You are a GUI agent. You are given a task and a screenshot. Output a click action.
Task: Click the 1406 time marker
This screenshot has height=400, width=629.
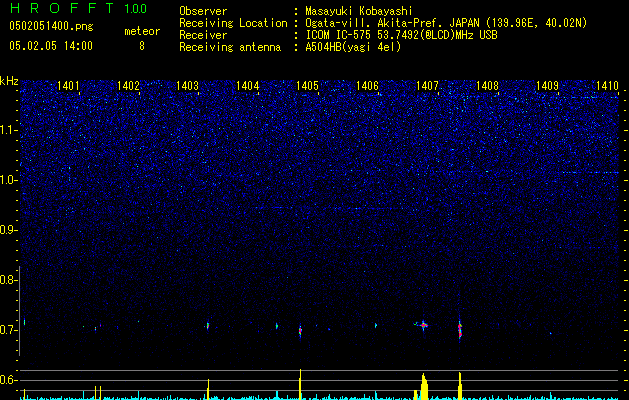[367, 85]
